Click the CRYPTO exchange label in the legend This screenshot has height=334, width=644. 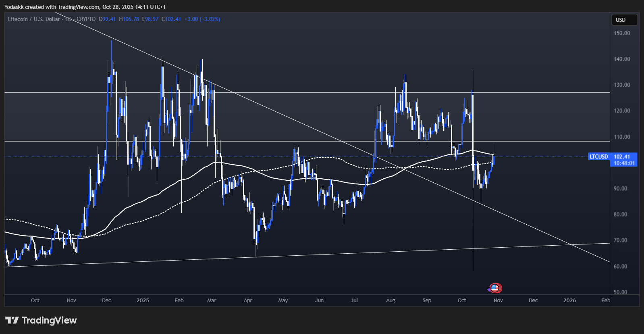coord(86,19)
